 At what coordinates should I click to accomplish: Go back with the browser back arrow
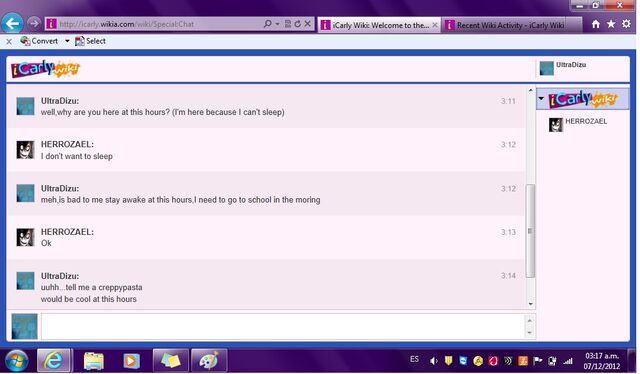pos(12,24)
